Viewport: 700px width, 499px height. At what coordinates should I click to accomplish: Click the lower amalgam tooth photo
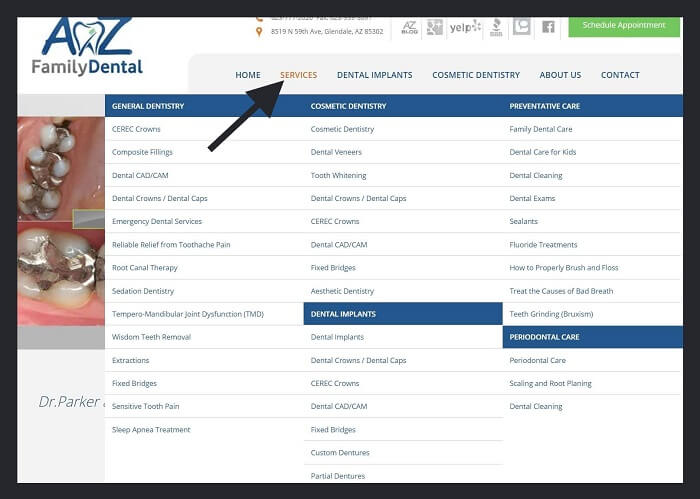point(61,274)
